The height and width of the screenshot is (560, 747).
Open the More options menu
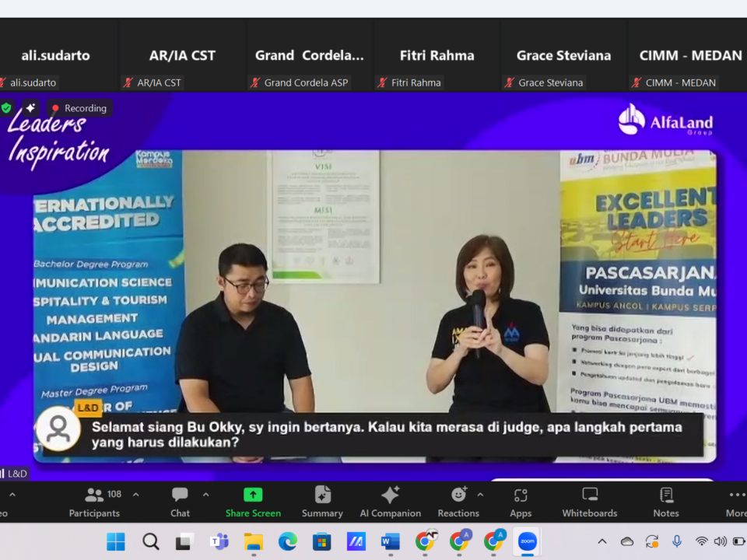736,502
